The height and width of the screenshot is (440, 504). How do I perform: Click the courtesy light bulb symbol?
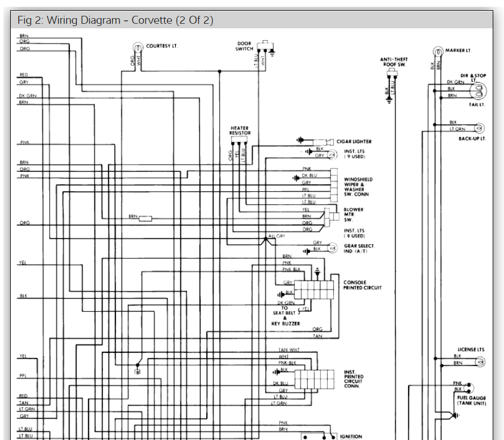click(x=138, y=48)
